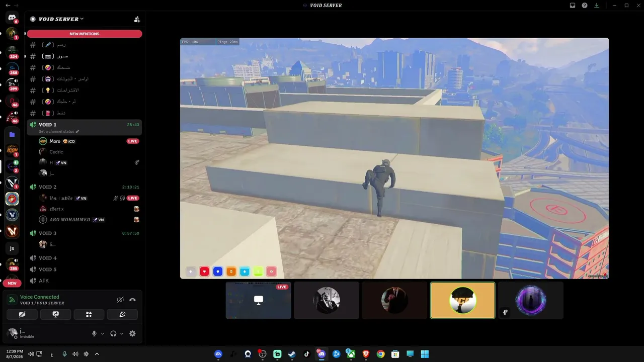Go back with the title bar arrow
644x362 pixels.
(8, 5)
